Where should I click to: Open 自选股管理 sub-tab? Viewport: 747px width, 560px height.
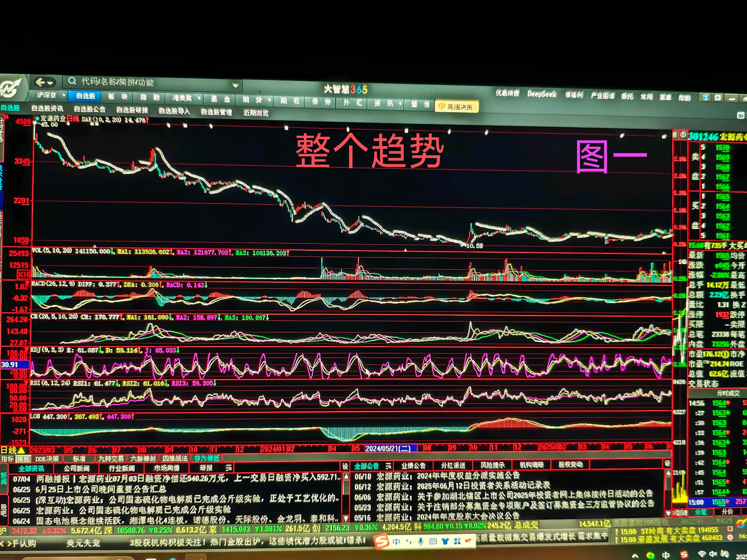click(216, 112)
